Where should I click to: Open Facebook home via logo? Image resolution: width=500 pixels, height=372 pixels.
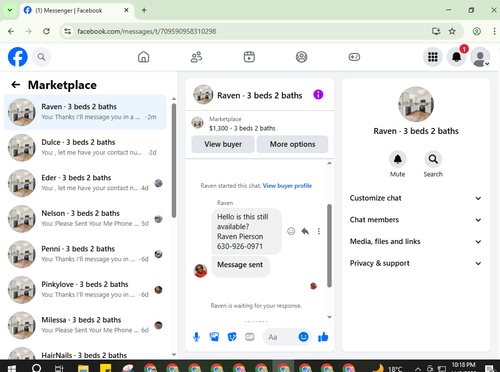click(18, 57)
